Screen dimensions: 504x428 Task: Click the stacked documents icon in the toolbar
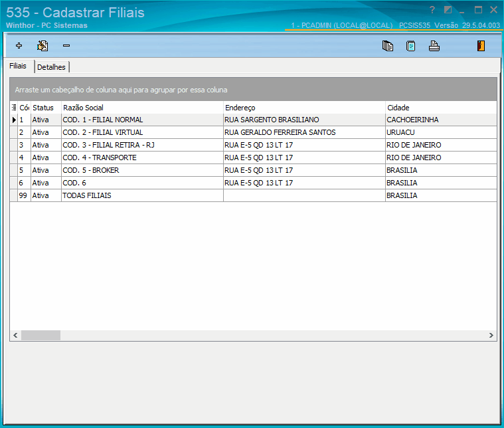tap(388, 46)
